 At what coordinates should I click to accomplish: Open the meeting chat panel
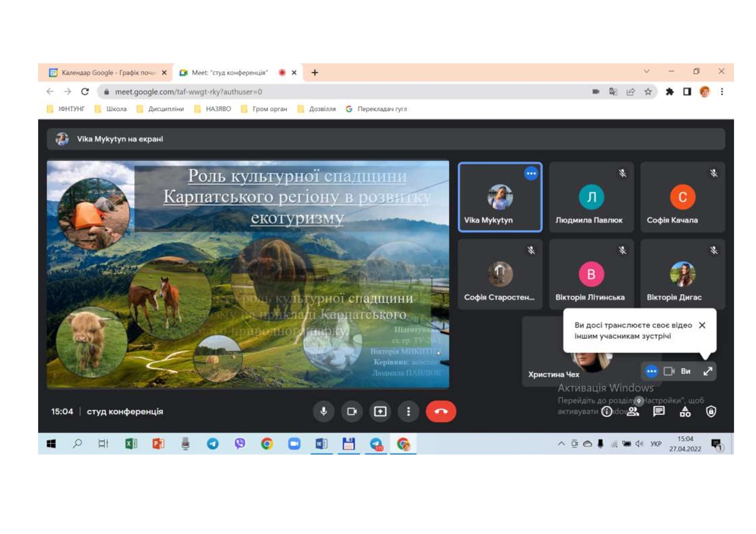point(658,411)
